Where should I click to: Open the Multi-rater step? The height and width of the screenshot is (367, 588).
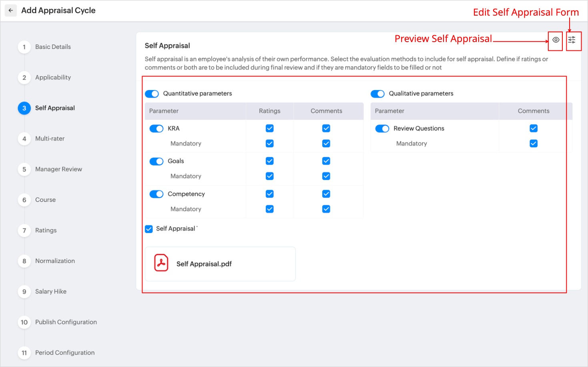50,139
